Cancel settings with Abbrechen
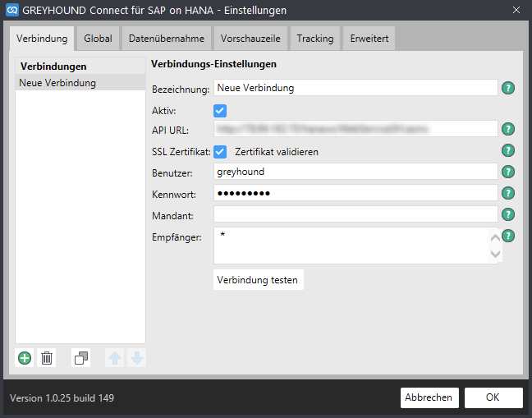This screenshot has height=418, width=532. click(x=429, y=397)
